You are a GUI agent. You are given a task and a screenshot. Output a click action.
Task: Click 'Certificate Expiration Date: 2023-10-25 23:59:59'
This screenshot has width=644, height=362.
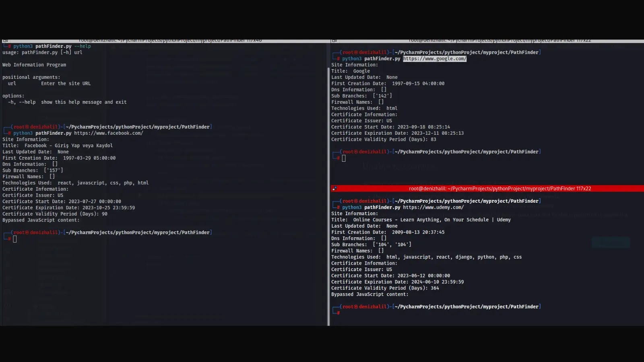coord(69,208)
